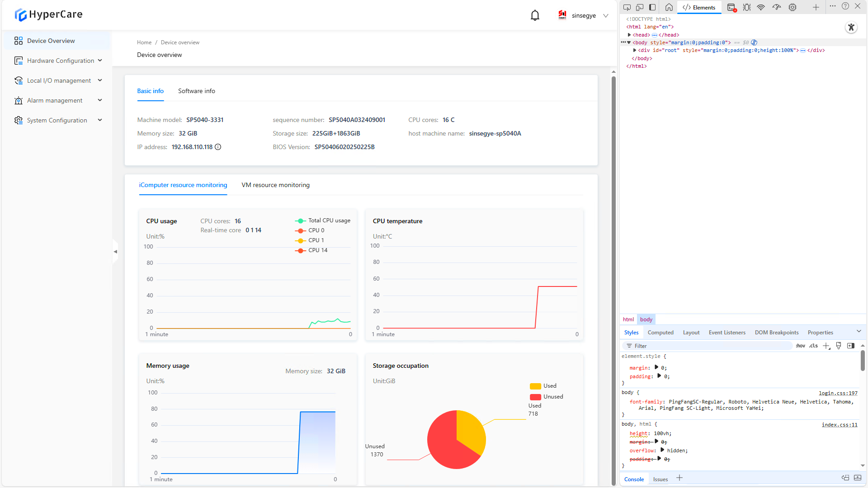Toggle the :hov element state panel
Viewport: 868px width, 488px height.
click(x=800, y=346)
